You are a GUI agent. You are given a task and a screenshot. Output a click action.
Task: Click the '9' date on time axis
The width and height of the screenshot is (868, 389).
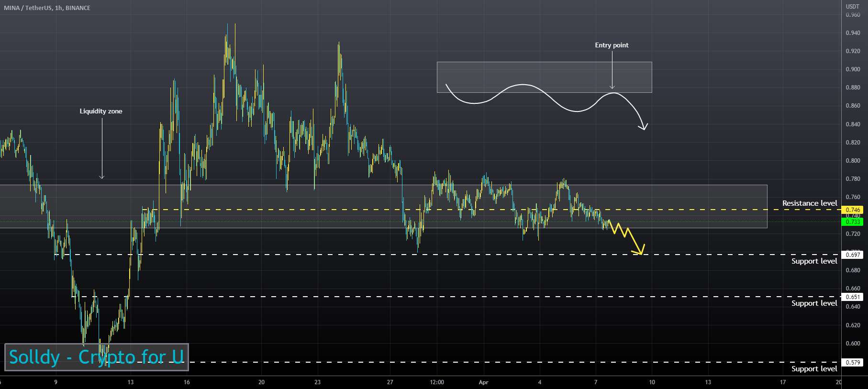[56, 382]
